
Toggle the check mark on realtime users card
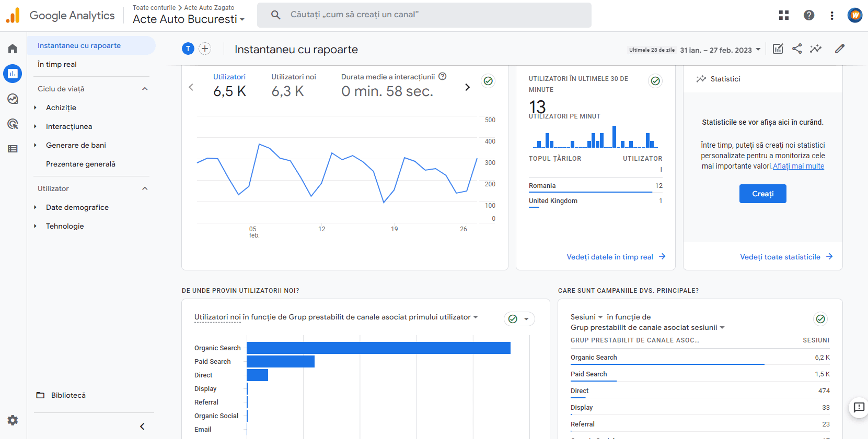[655, 81]
